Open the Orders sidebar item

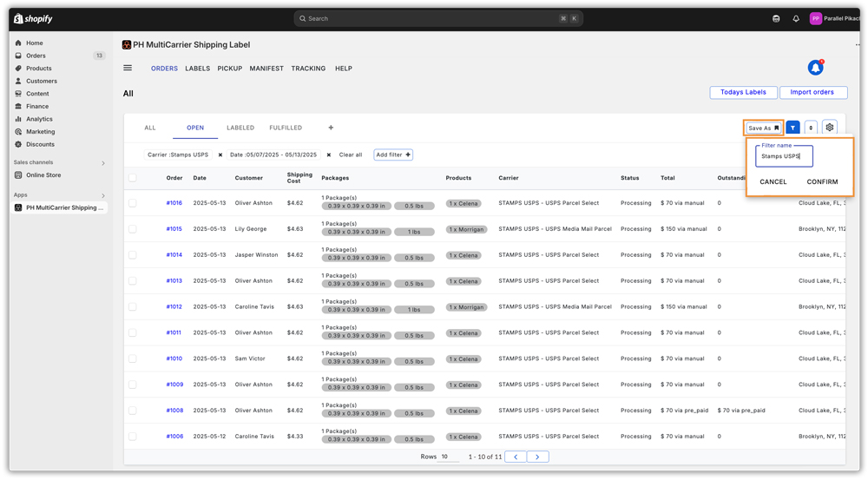(x=36, y=56)
